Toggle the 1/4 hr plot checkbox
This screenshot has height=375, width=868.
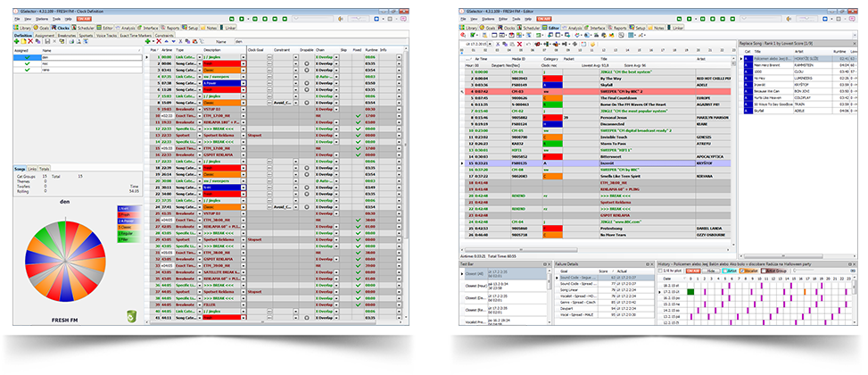[660, 271]
